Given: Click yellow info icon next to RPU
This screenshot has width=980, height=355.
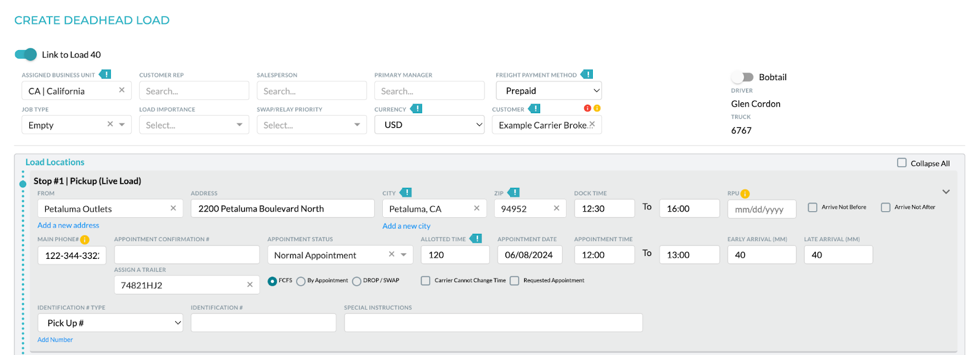Looking at the screenshot, I should coord(745,194).
